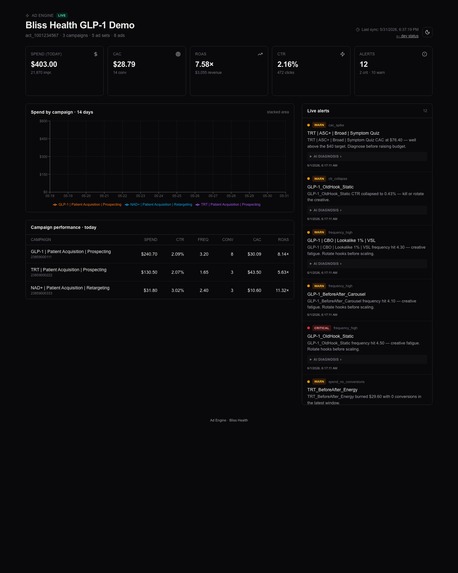Expand AI Diagnosis under Lookalike 1% VSL alert

click(x=367, y=263)
